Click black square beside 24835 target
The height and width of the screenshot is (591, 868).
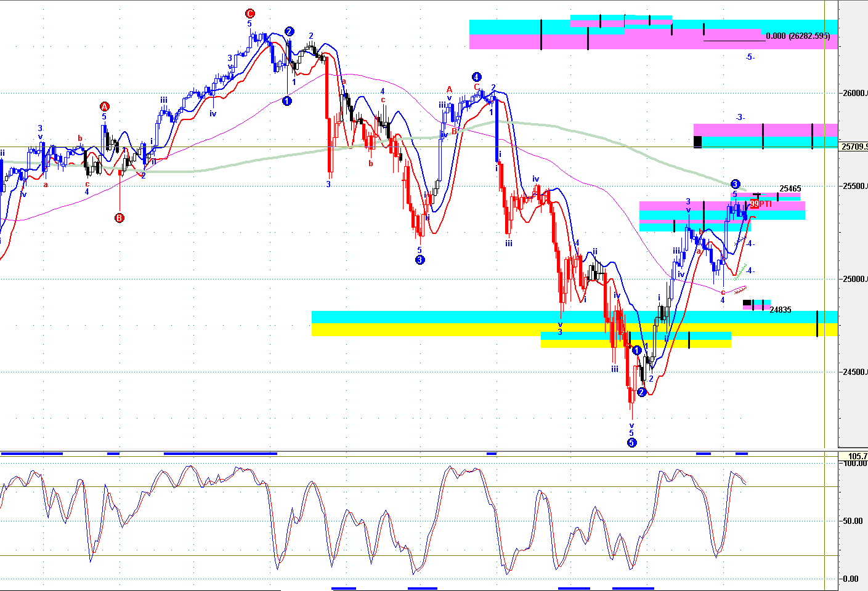click(747, 303)
